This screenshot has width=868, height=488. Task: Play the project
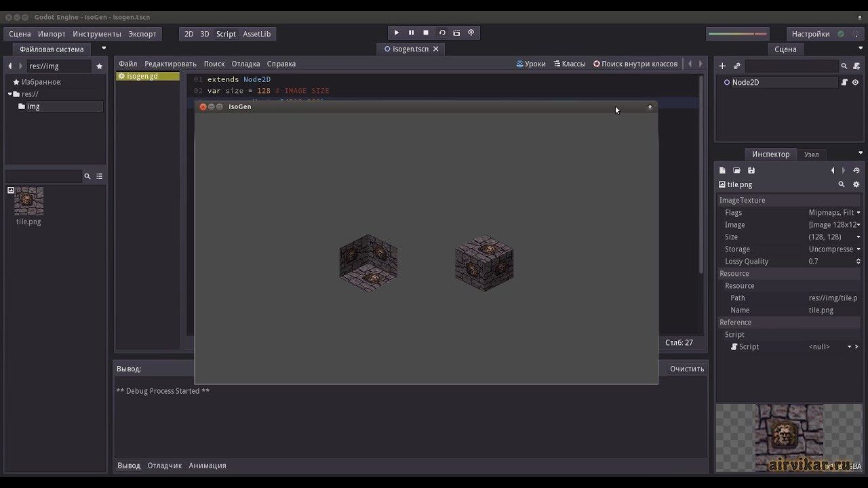[x=397, y=33]
